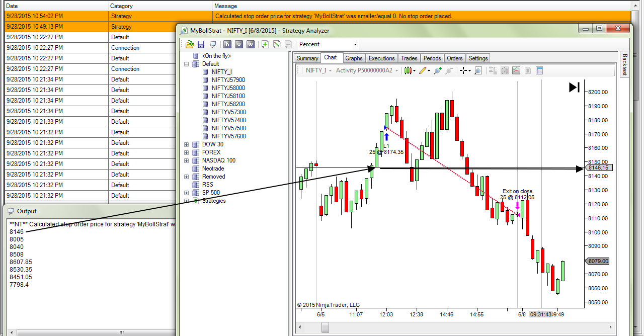
Task: Save results using the floppy disk icon
Action: pos(201,44)
